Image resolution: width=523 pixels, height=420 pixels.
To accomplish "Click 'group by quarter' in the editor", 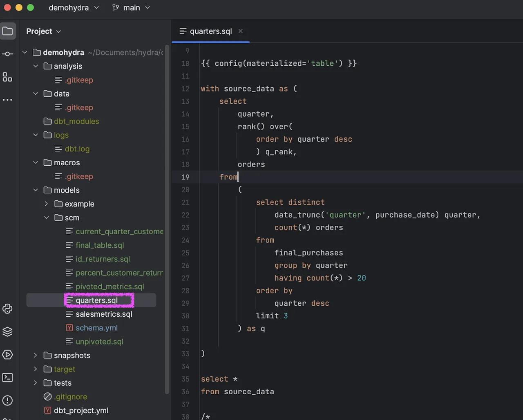I will (x=311, y=265).
